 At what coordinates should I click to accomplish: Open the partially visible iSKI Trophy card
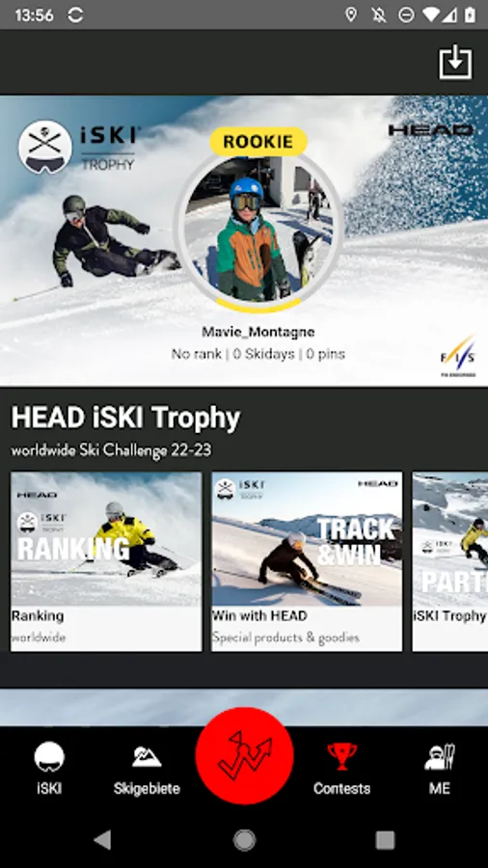pyautogui.click(x=449, y=561)
